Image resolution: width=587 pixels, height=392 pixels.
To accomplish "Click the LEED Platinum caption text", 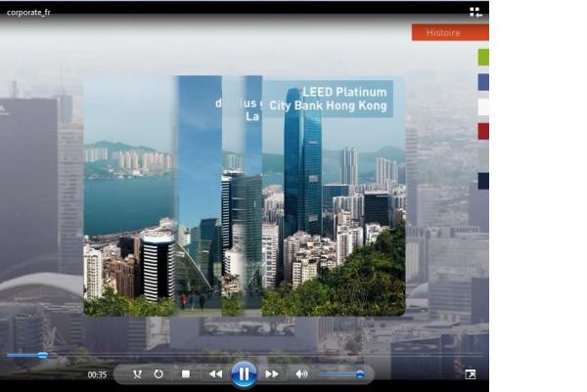I will 344,92.
